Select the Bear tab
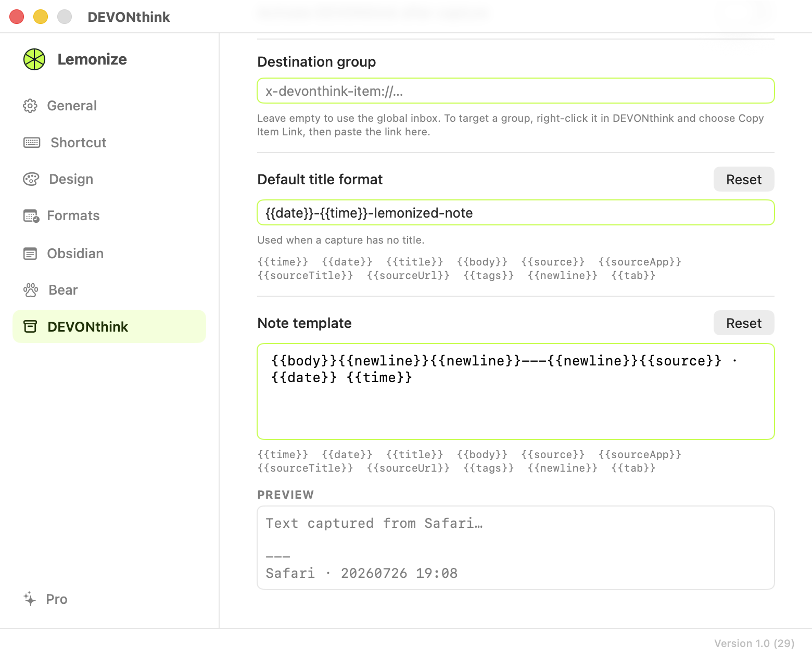The image size is (812, 658). pyautogui.click(x=109, y=290)
